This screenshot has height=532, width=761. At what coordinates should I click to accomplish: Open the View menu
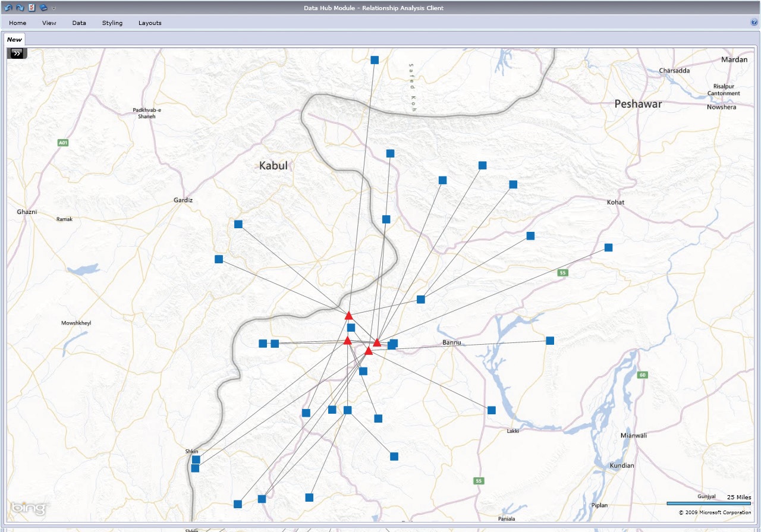click(49, 23)
